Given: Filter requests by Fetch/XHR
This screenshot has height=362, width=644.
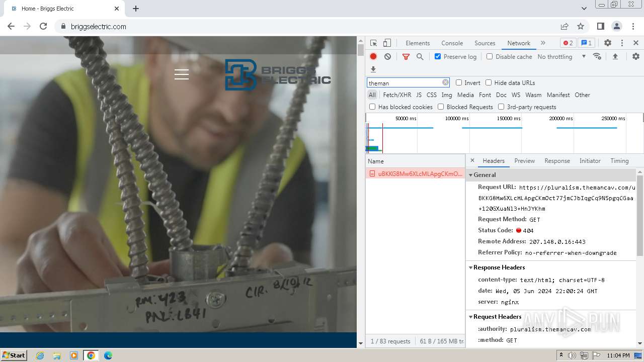Looking at the screenshot, I should pos(397,95).
